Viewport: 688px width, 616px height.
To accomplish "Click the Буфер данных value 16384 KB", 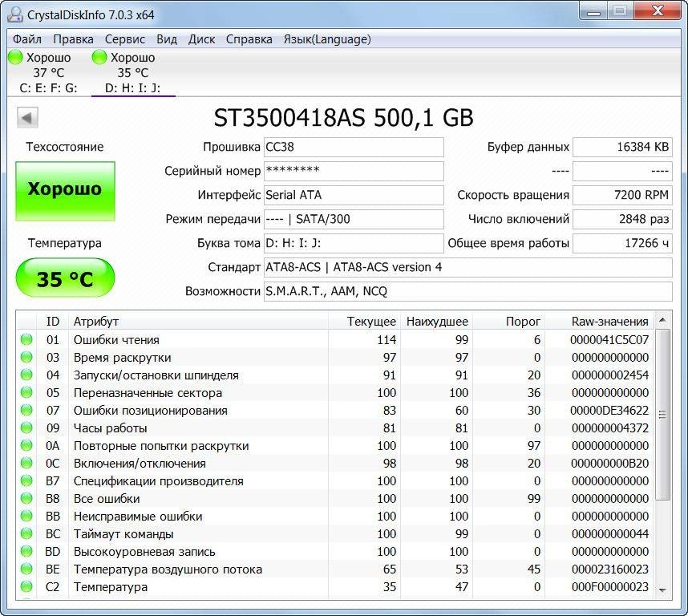I will pos(622,147).
